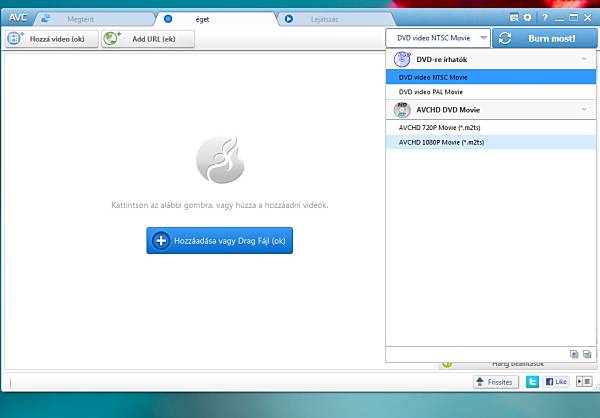
Task: Select DVD video PAL Movie option
Action: coord(491,92)
